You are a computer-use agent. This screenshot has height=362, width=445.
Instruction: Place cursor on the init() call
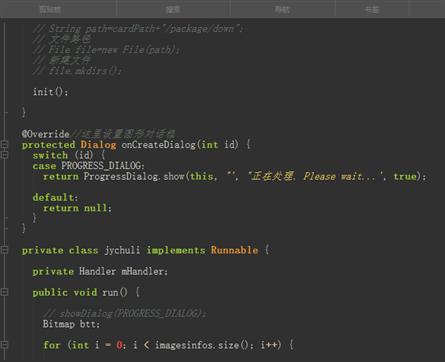point(50,92)
